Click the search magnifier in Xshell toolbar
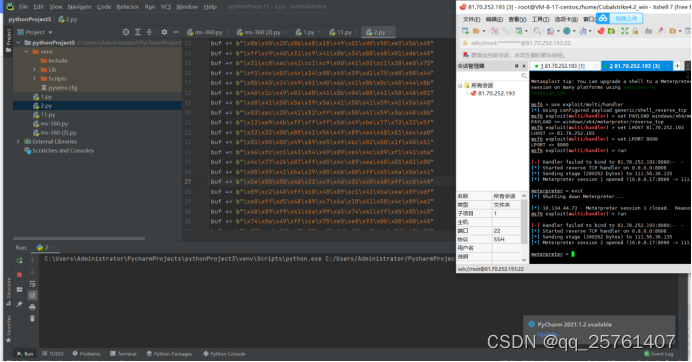692x362 pixels. 537,31
